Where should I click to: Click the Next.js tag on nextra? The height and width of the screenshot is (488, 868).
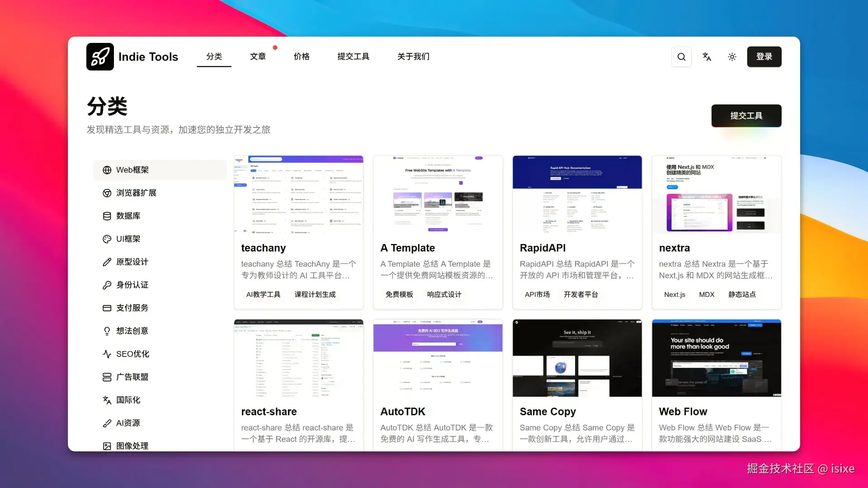[675, 295]
